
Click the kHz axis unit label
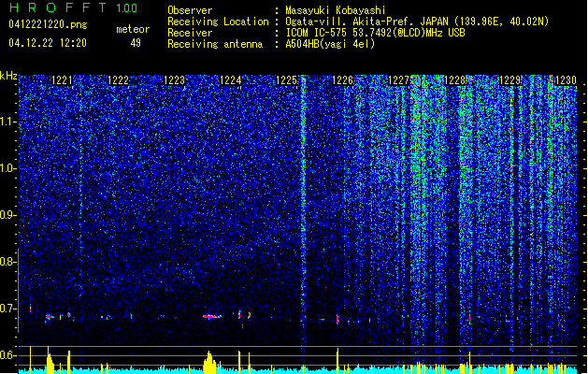[8, 76]
